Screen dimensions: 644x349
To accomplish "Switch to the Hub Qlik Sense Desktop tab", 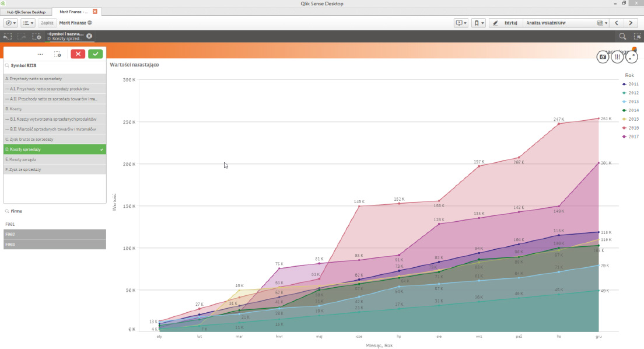I will (x=26, y=12).
